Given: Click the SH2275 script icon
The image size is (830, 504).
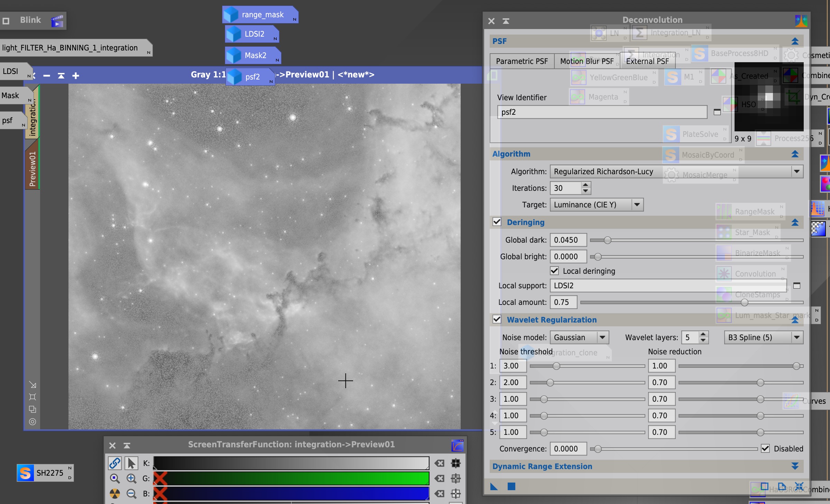Looking at the screenshot, I should tap(45, 473).
